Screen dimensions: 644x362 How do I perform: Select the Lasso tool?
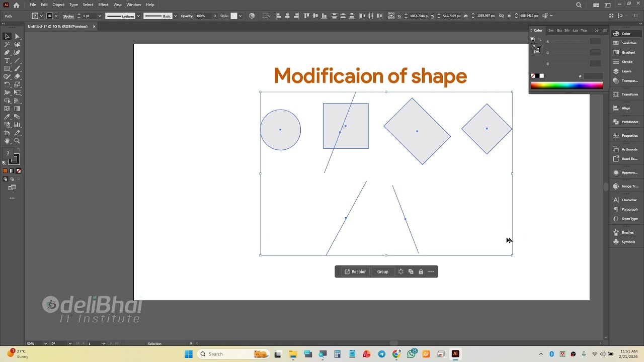[17, 44]
